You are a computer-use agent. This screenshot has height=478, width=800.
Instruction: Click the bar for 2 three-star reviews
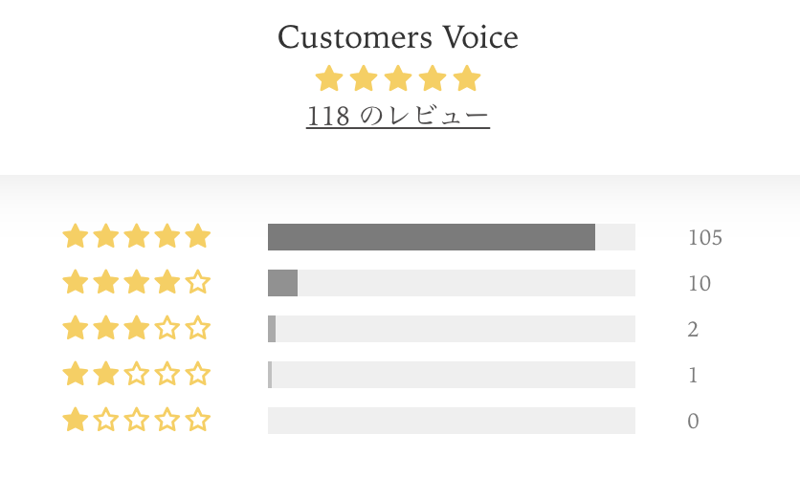452,329
